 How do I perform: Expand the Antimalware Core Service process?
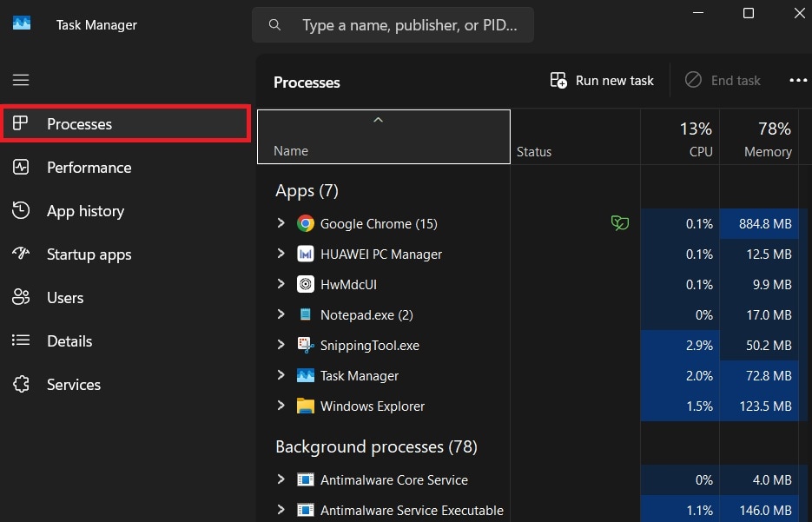click(x=281, y=479)
